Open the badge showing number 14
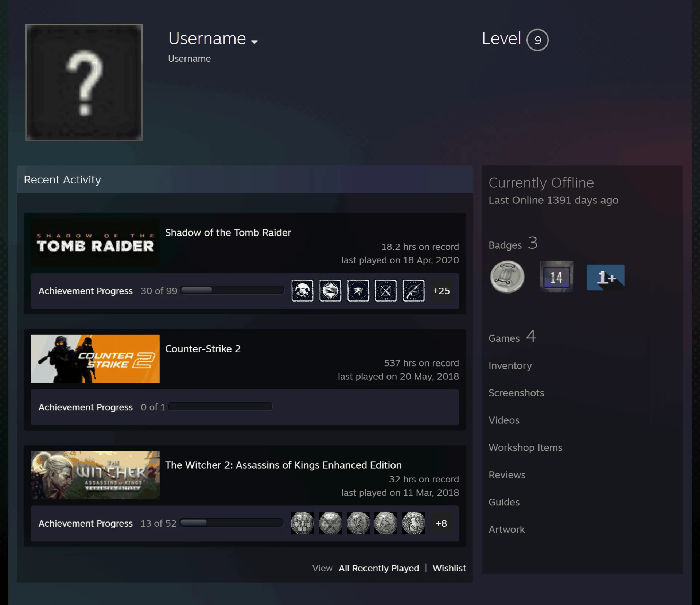This screenshot has height=605, width=700. point(556,277)
